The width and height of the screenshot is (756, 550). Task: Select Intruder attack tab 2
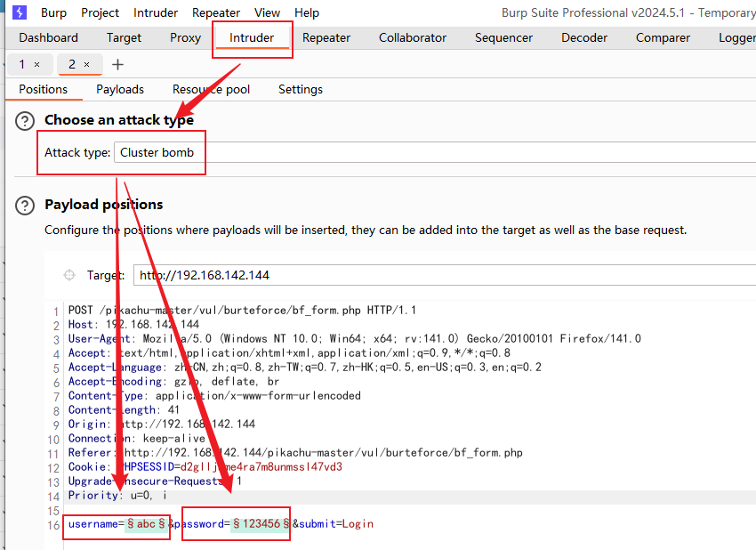coord(72,64)
